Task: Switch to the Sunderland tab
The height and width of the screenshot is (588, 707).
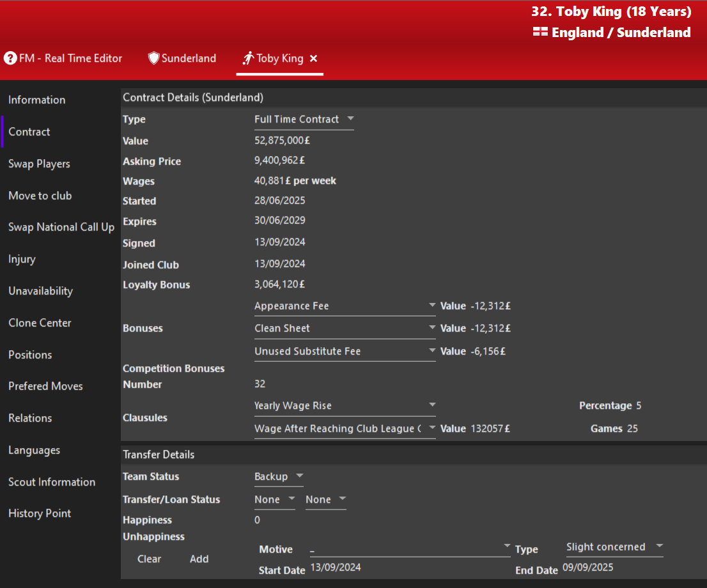Action: pyautogui.click(x=189, y=58)
